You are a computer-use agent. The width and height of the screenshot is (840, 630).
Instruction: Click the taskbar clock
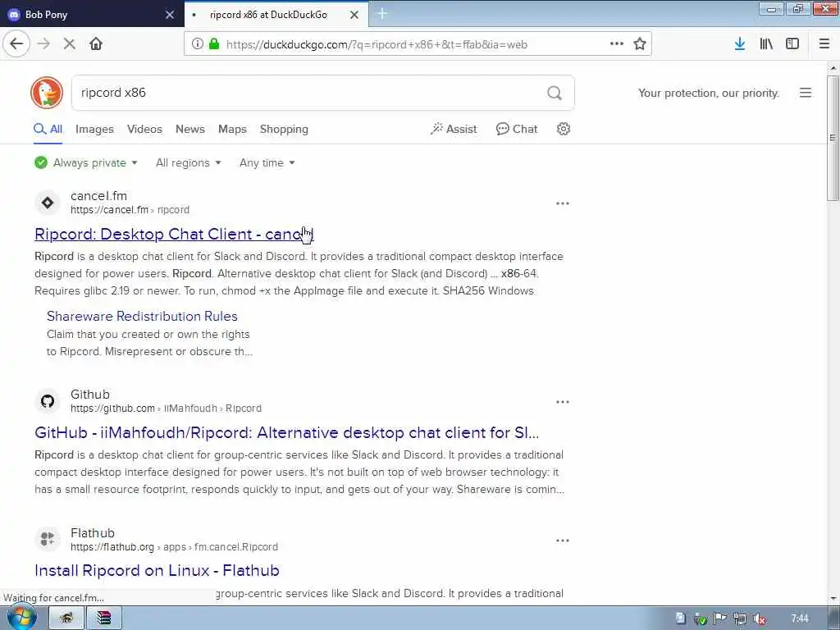pyautogui.click(x=800, y=619)
